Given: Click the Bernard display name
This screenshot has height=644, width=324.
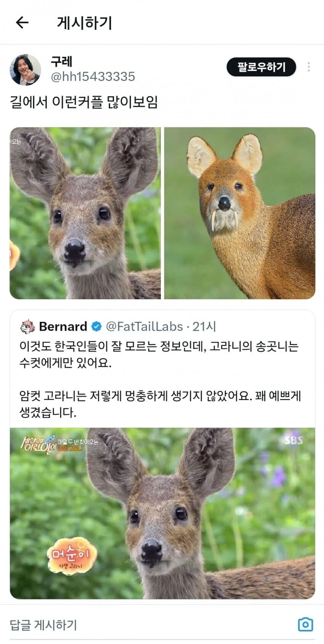Looking at the screenshot, I should pyautogui.click(x=63, y=326).
